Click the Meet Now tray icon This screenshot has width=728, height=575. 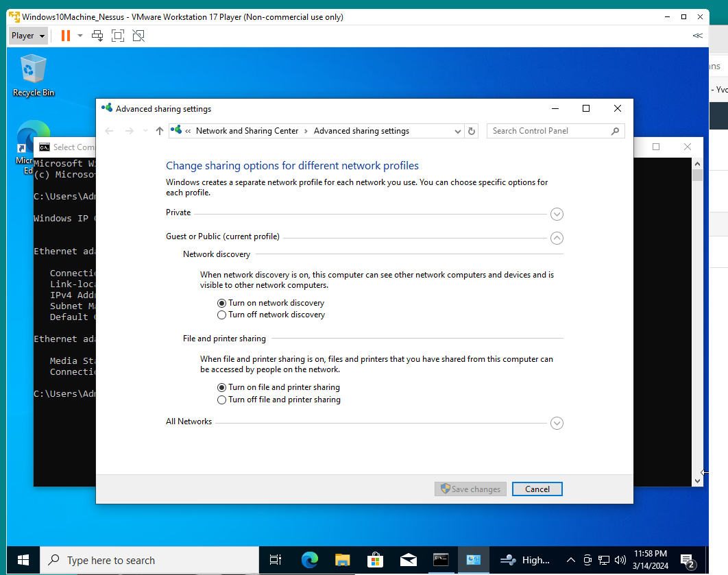(x=587, y=560)
